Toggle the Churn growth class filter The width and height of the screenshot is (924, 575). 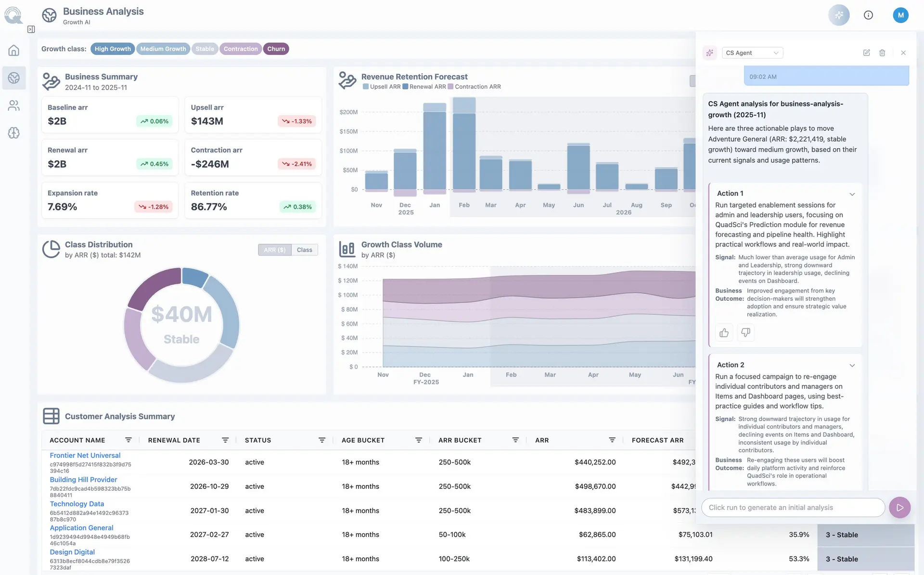[x=276, y=49]
